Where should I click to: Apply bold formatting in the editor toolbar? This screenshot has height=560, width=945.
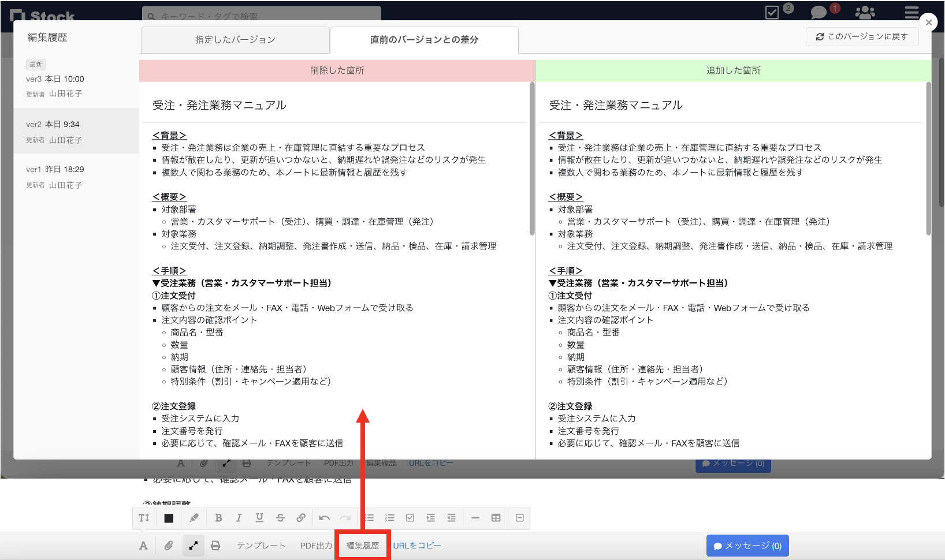[218, 518]
